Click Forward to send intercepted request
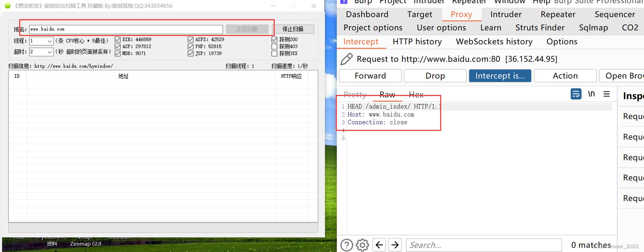 (370, 76)
